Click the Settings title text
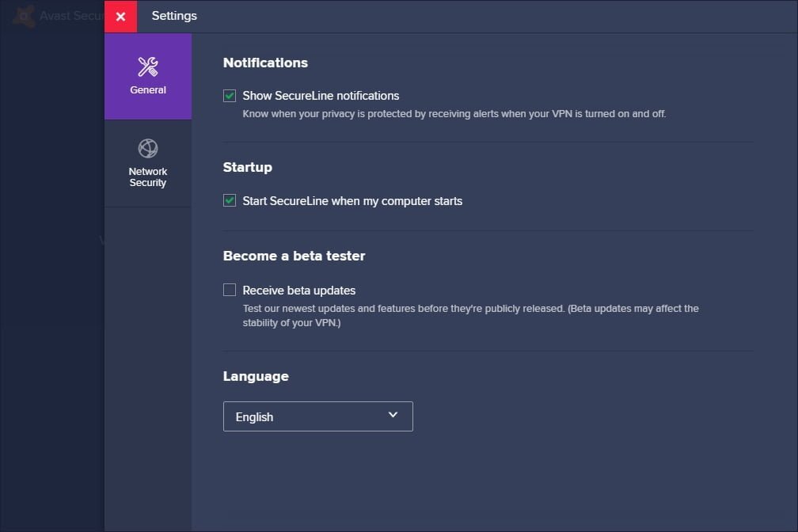This screenshot has width=798, height=532. (x=174, y=17)
